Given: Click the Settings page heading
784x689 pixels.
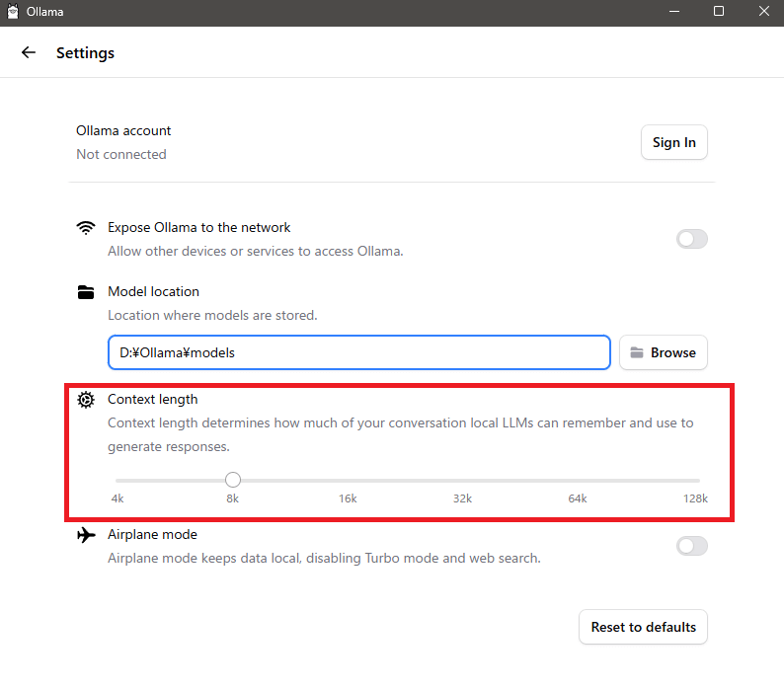Looking at the screenshot, I should tap(85, 53).
